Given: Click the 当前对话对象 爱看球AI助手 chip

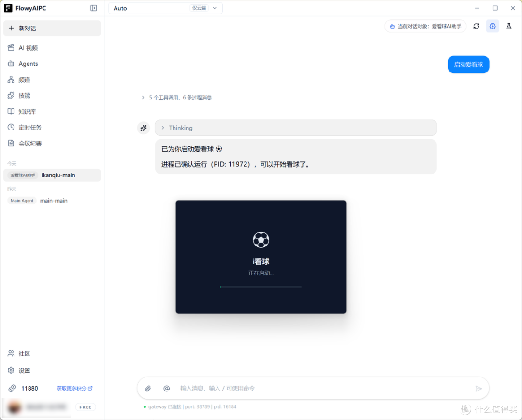Looking at the screenshot, I should 425,26.
